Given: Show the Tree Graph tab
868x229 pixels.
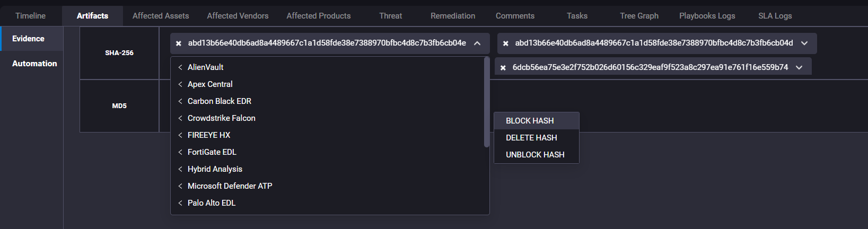Looking at the screenshot, I should (x=639, y=16).
